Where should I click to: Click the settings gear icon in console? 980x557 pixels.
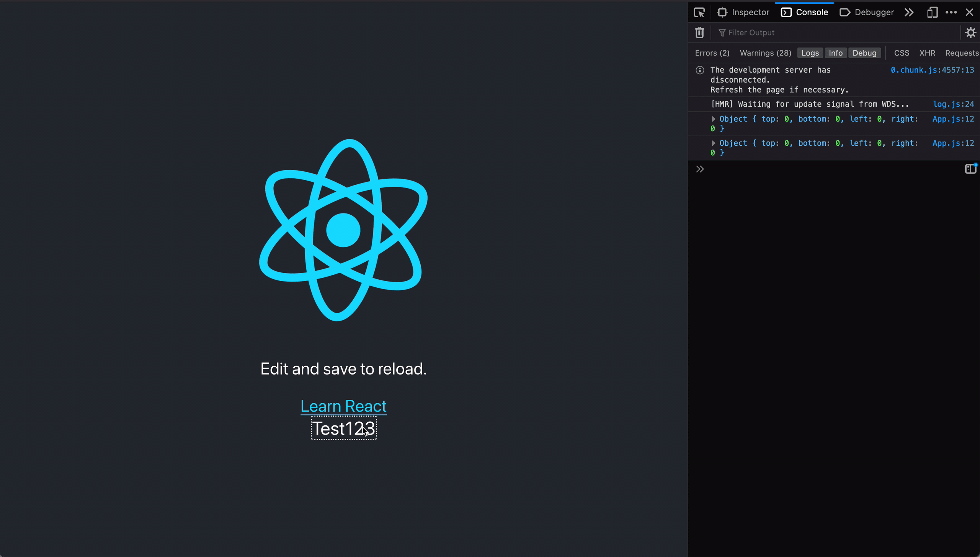tap(970, 32)
